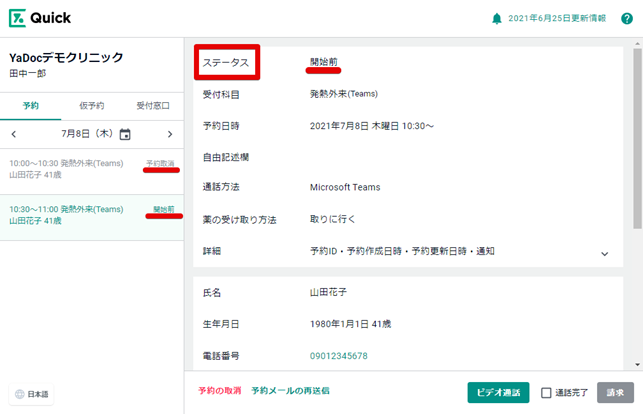The height and width of the screenshot is (414, 643).
Task: Open the calendar date picker icon
Action: (x=125, y=134)
